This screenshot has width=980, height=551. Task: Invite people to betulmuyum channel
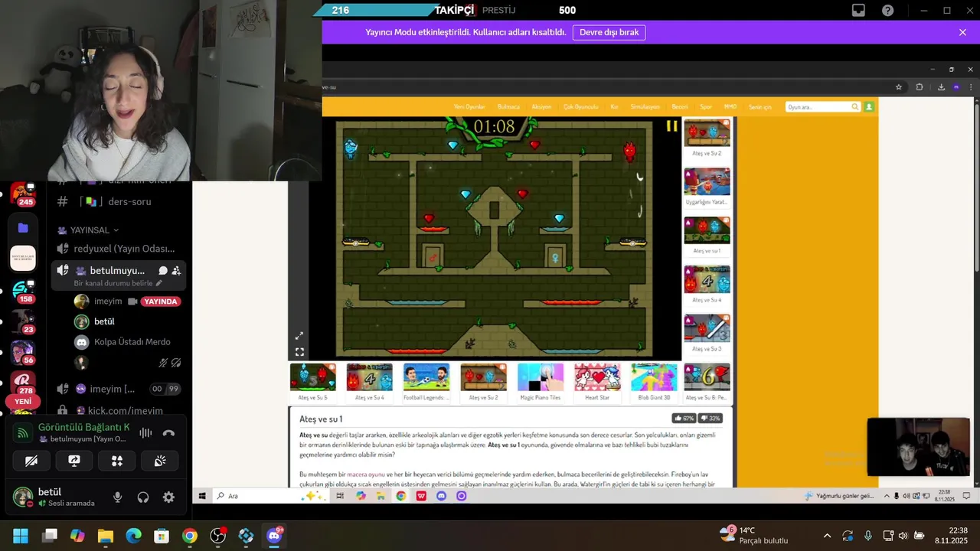point(177,270)
